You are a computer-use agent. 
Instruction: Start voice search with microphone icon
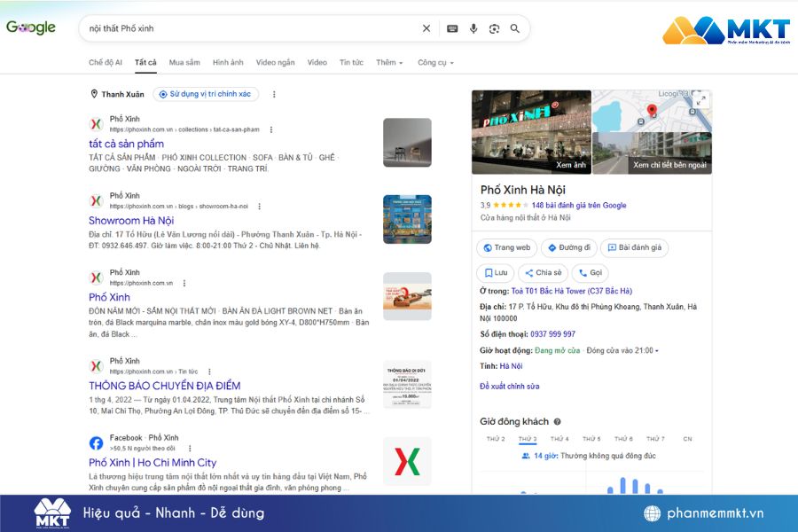[x=473, y=28]
